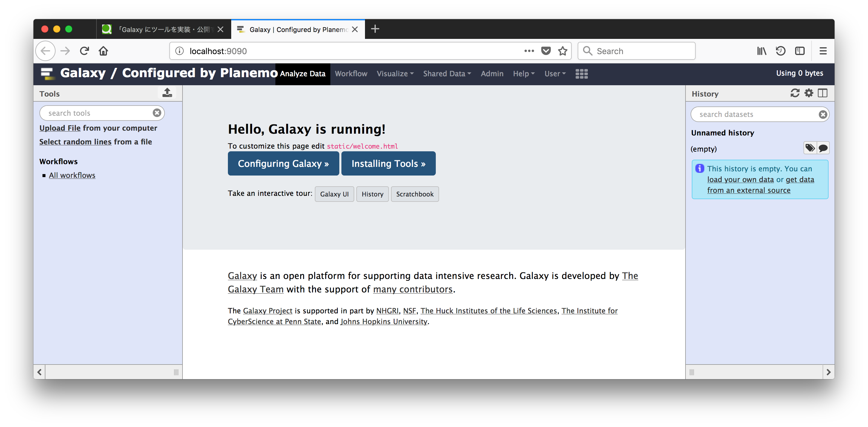Open the Galaxy apps grid icon
868x427 pixels.
click(582, 74)
